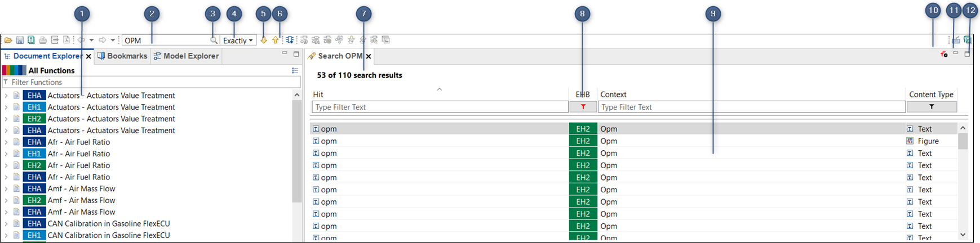Open the Exactly search mode dropdown
The image size is (980, 243).
point(238,40)
